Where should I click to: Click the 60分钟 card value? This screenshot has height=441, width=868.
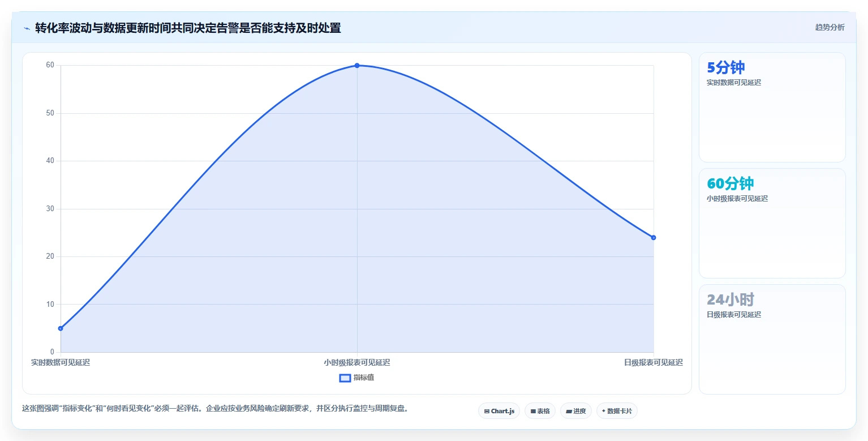pos(730,183)
